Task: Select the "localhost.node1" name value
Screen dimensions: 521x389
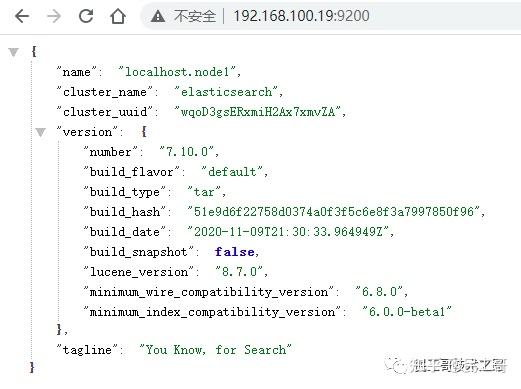Action: coord(177,72)
